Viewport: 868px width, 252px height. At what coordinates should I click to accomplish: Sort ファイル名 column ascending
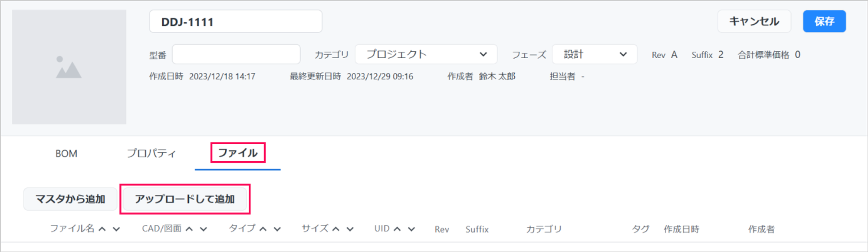click(102, 229)
